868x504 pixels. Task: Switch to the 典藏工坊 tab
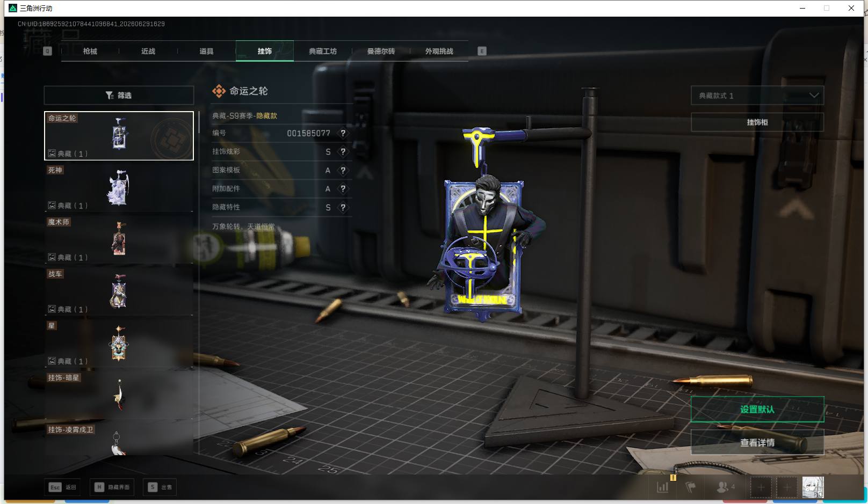[323, 51]
